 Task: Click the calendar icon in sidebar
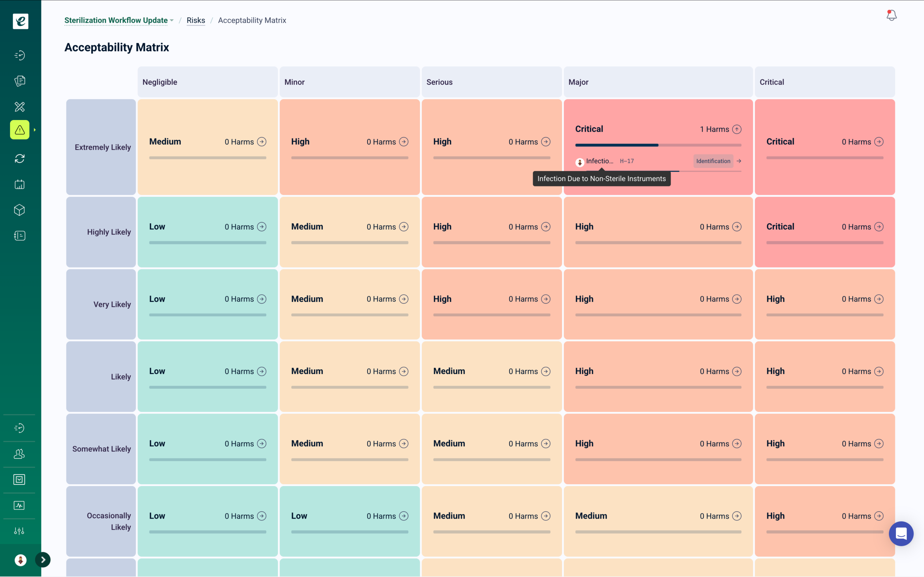tap(20, 184)
